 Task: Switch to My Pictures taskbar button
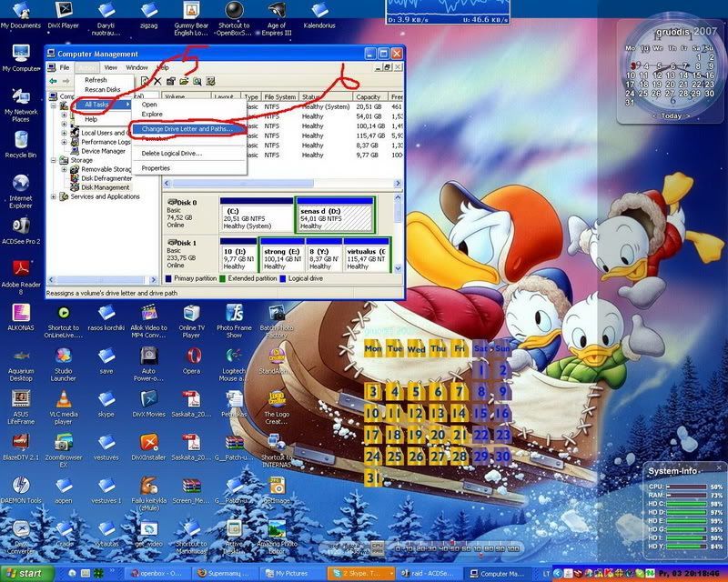pos(291,574)
